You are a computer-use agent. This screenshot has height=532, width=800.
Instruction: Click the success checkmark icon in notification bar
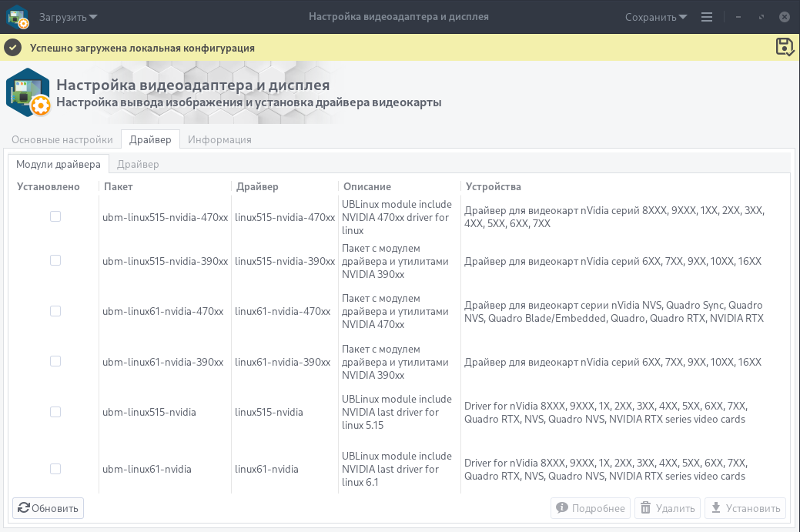point(12,48)
